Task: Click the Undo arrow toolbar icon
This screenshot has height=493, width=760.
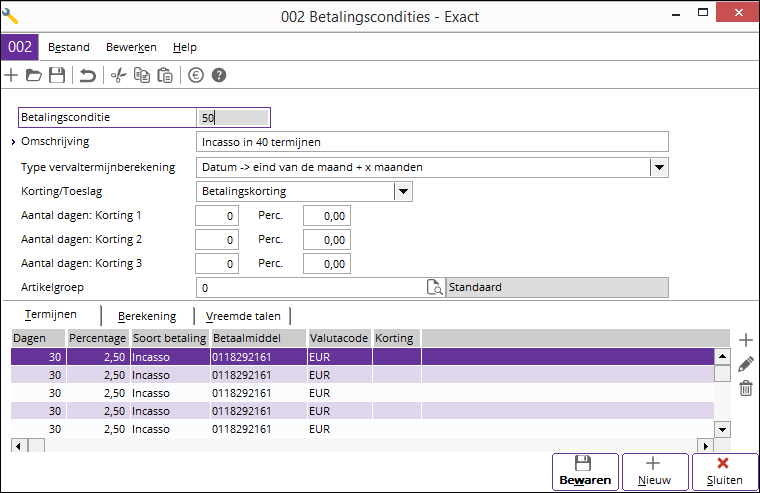Action: coord(88,75)
